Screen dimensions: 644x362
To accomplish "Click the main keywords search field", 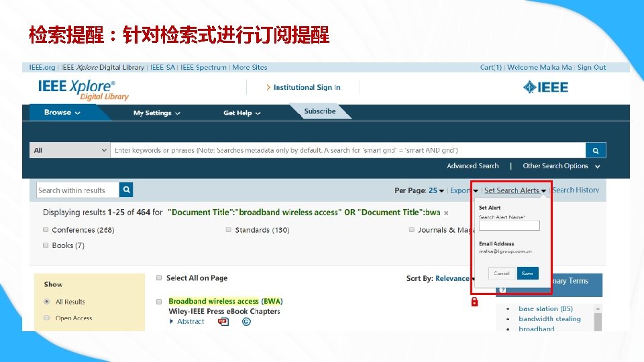I will pyautogui.click(x=348, y=150).
